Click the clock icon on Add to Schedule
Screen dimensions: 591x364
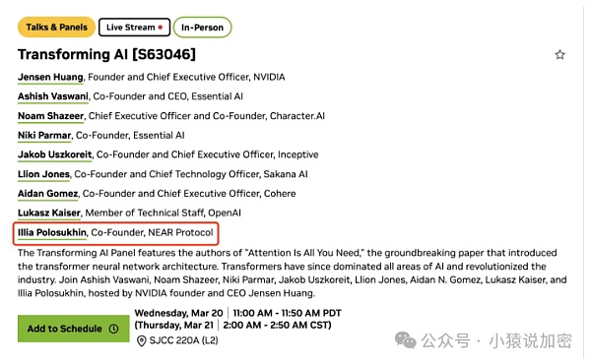tap(114, 329)
